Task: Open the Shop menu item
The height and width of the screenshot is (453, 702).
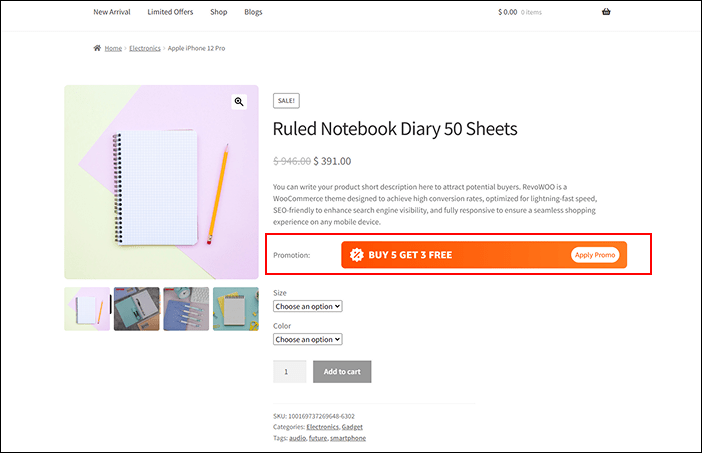Action: (x=219, y=12)
